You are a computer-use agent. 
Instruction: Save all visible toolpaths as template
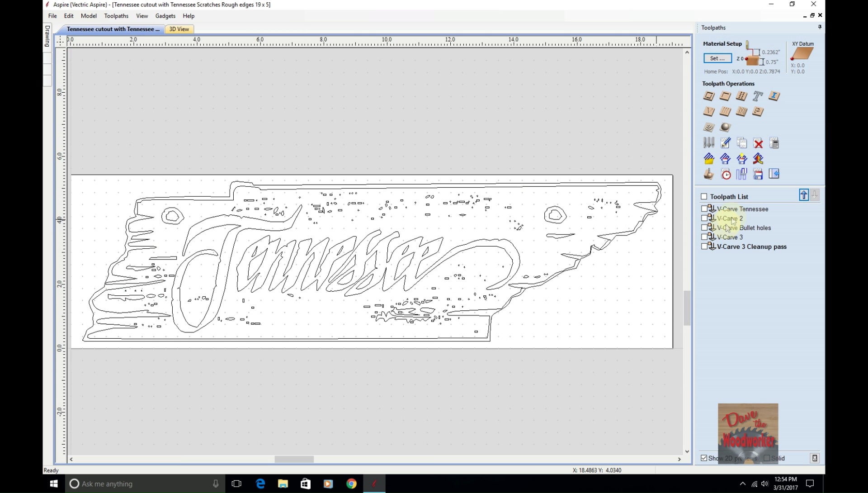741,159
